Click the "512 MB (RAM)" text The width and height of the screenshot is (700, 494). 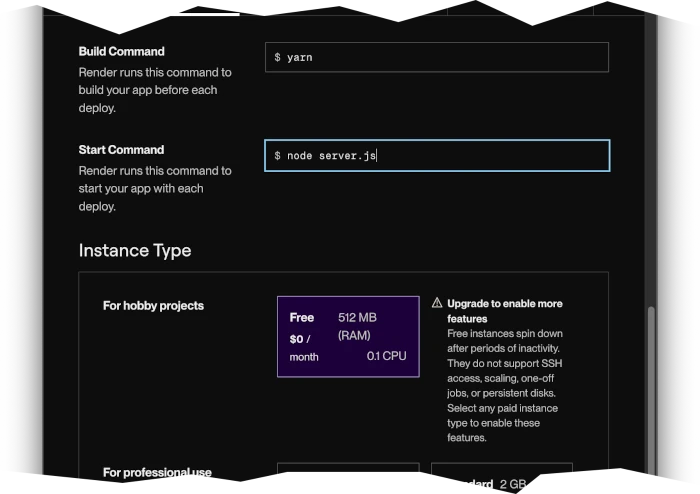pos(357,326)
